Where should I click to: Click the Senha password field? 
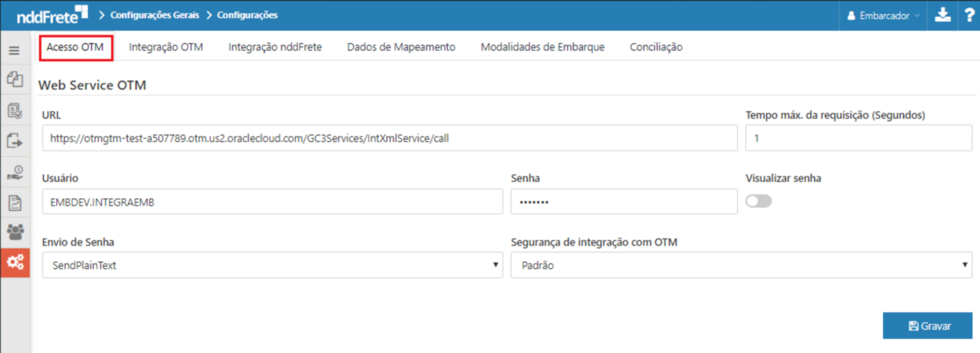tap(624, 202)
